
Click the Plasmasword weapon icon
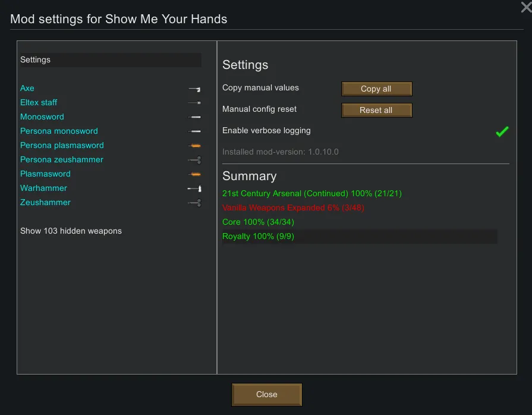[194, 174]
